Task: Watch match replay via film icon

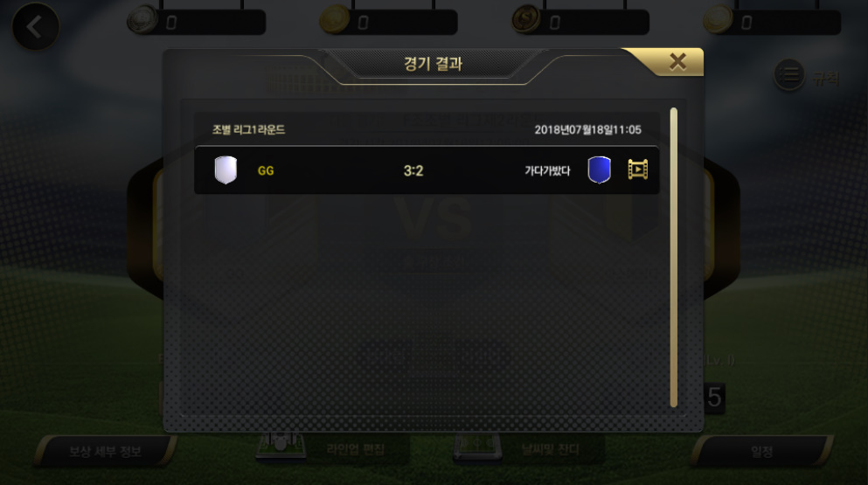Action: [638, 170]
